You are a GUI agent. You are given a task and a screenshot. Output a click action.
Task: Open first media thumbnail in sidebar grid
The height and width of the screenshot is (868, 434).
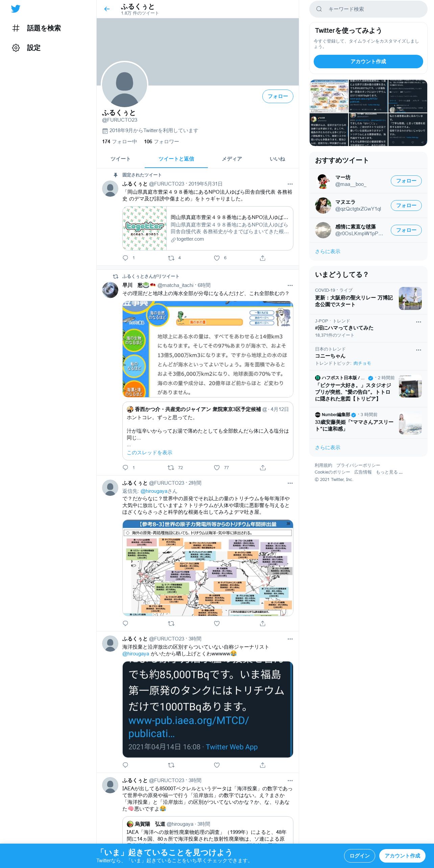click(x=329, y=96)
